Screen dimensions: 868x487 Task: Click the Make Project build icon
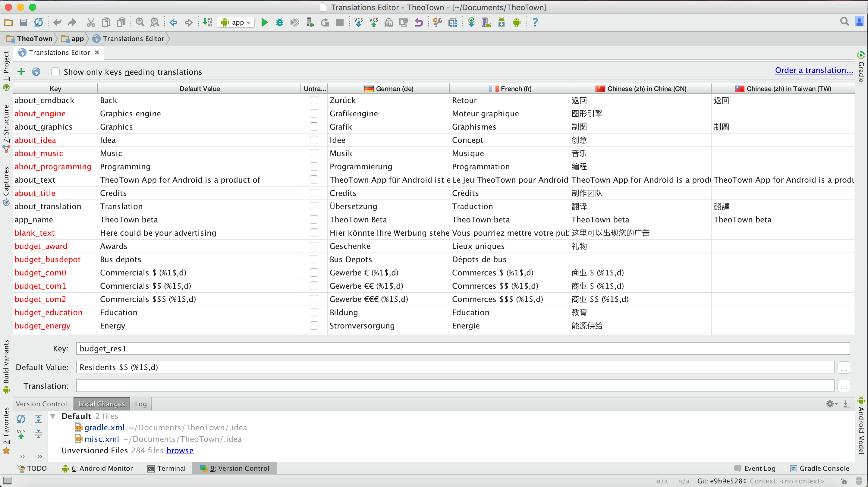(x=208, y=23)
